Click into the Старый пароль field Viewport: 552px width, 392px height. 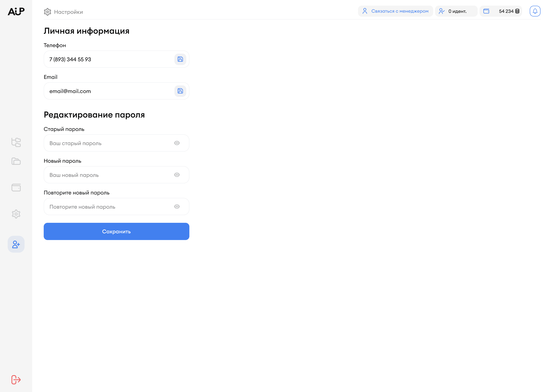[x=109, y=143]
